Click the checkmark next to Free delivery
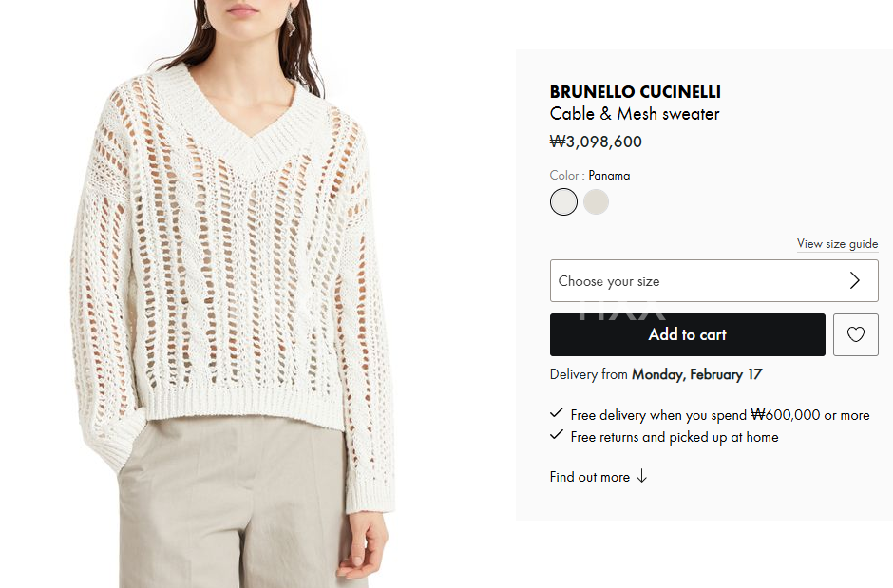The height and width of the screenshot is (588, 893). pos(557,414)
